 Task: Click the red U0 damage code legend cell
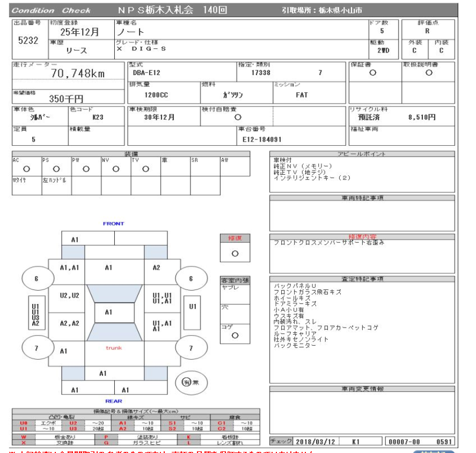pyautogui.click(x=23, y=423)
